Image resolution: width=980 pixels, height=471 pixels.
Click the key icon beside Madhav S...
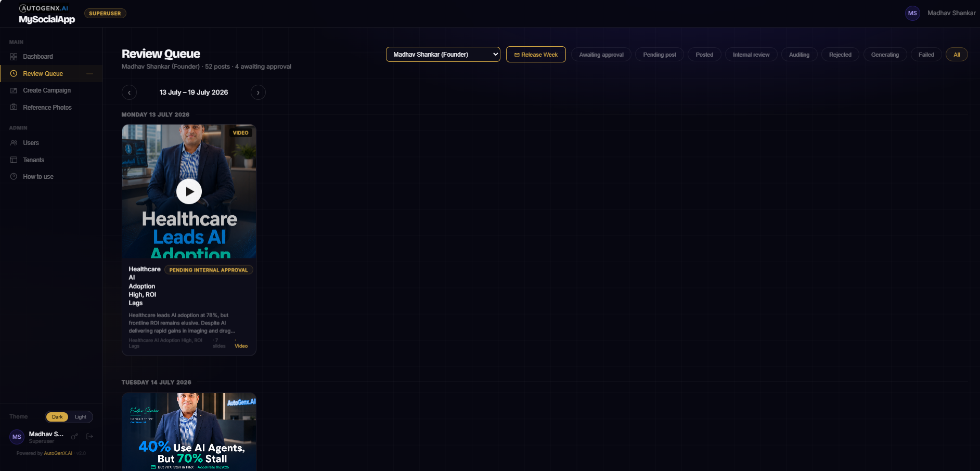(x=74, y=437)
